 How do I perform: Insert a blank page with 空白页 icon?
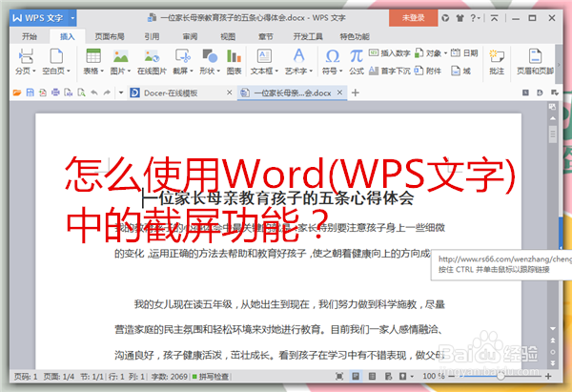[x=56, y=56]
